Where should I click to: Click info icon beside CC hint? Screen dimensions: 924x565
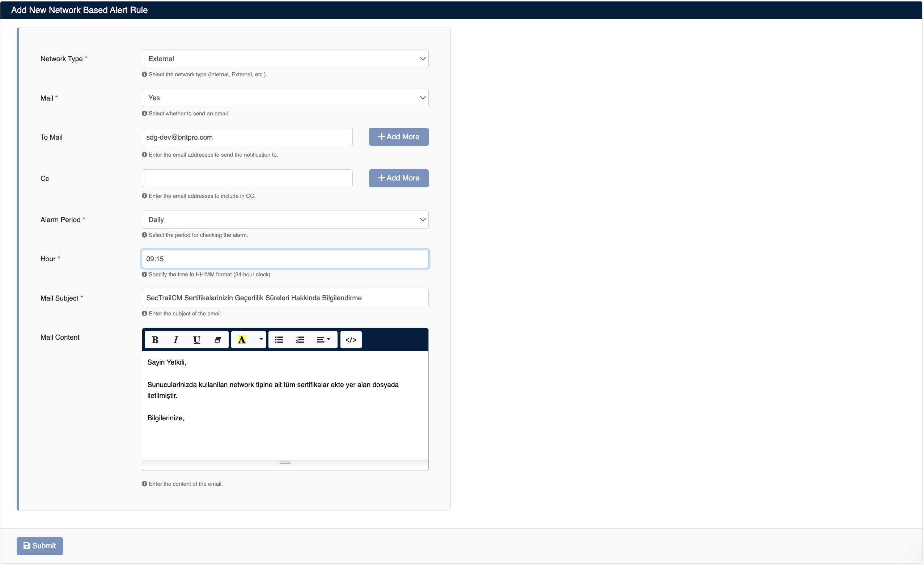coord(144,196)
